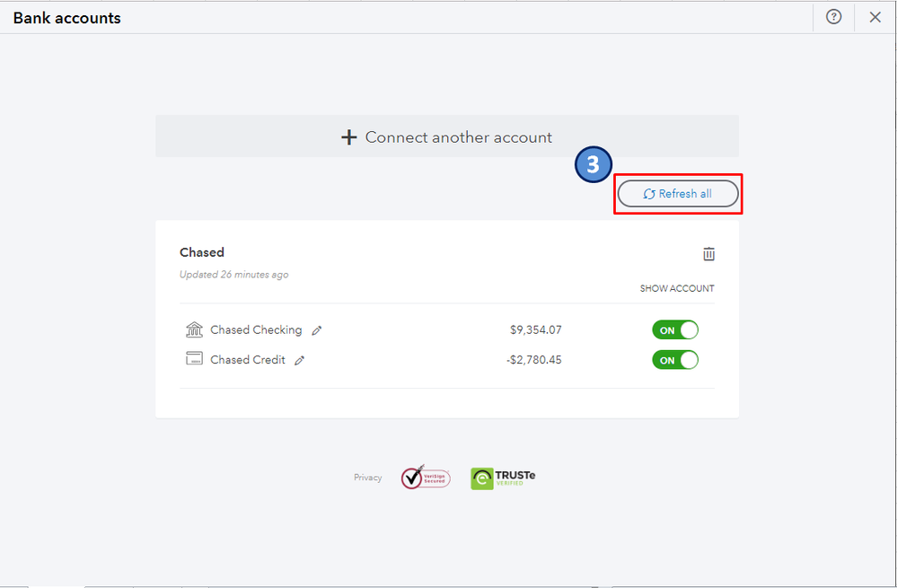Screen dimensions: 897x588
Task: Click the Updated 26 minutes ago text
Action: pyautogui.click(x=234, y=275)
